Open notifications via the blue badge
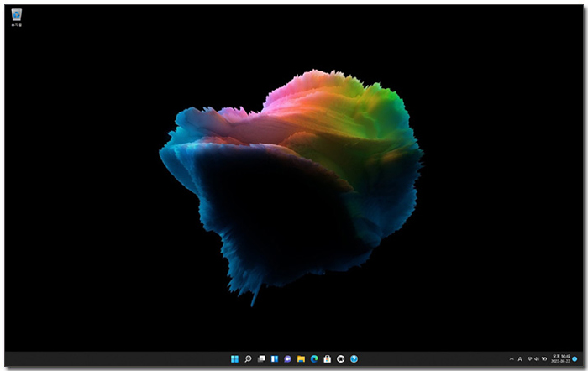588x371 pixels. coord(575,358)
